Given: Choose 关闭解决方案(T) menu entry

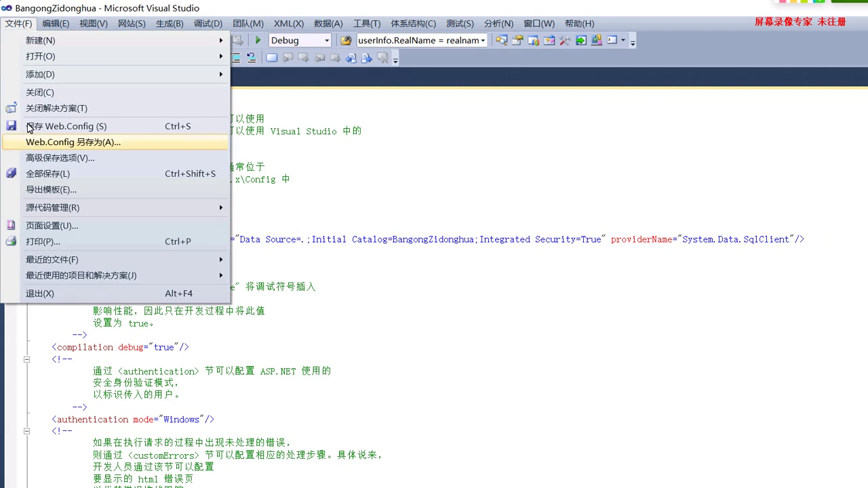Looking at the screenshot, I should click(x=115, y=108).
